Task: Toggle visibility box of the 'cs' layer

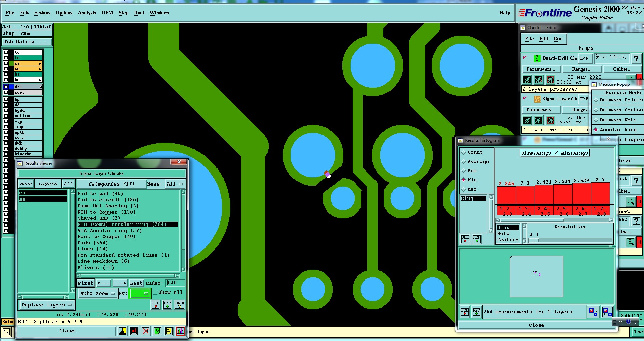Action: pos(6,63)
